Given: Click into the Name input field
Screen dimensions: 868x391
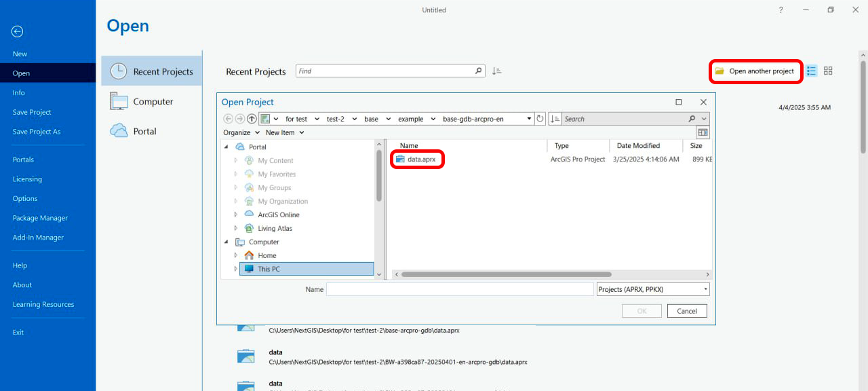Looking at the screenshot, I should click(460, 289).
